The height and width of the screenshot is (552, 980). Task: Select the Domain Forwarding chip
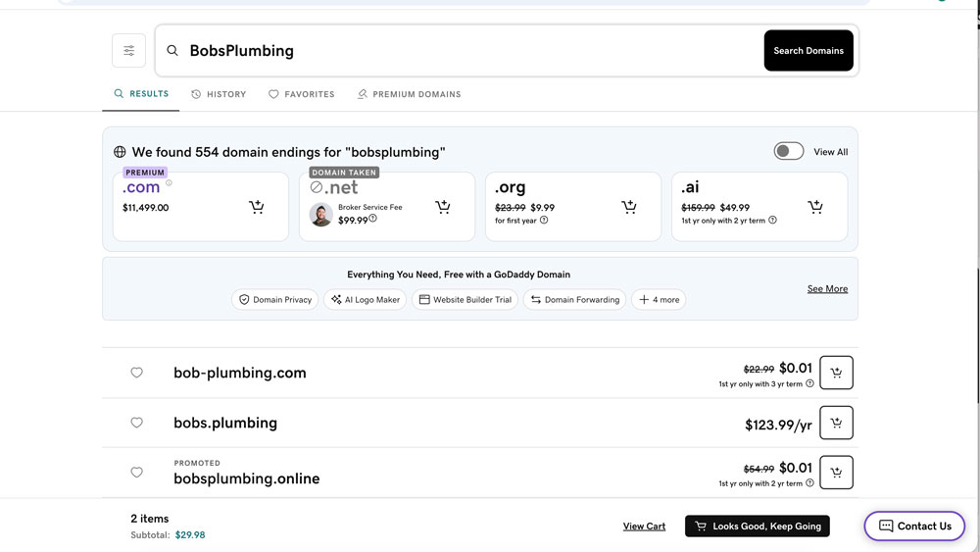tap(575, 299)
